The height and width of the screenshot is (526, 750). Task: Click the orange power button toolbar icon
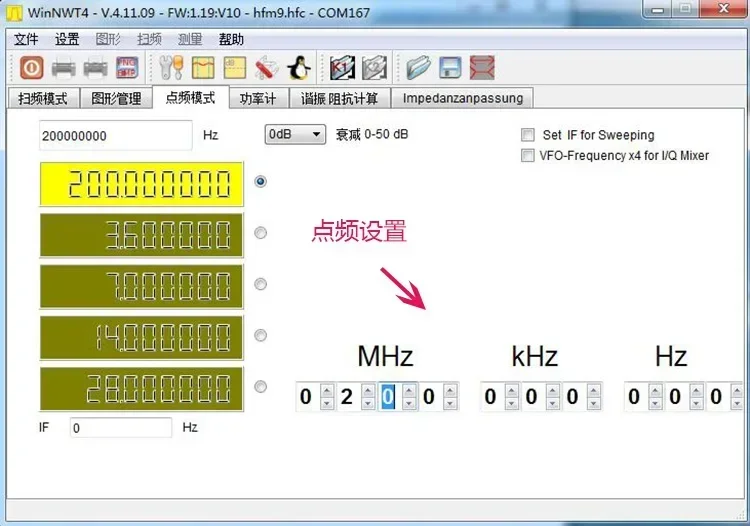point(32,67)
